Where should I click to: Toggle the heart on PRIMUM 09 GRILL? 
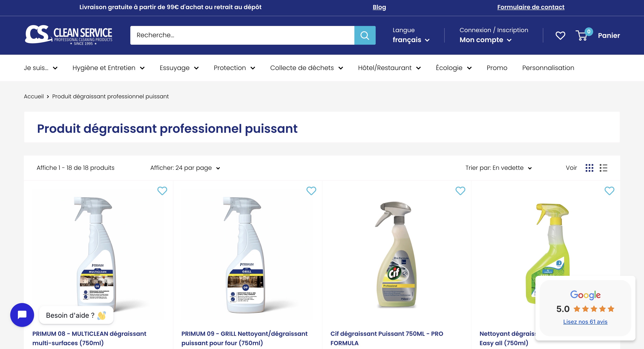click(x=311, y=191)
